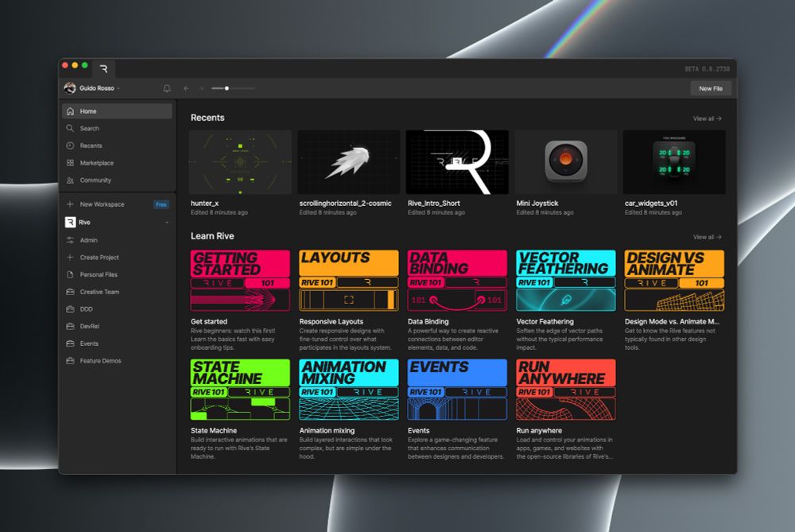The height and width of the screenshot is (532, 795).
Task: Click View all for Learn Rive
Action: coord(708,237)
